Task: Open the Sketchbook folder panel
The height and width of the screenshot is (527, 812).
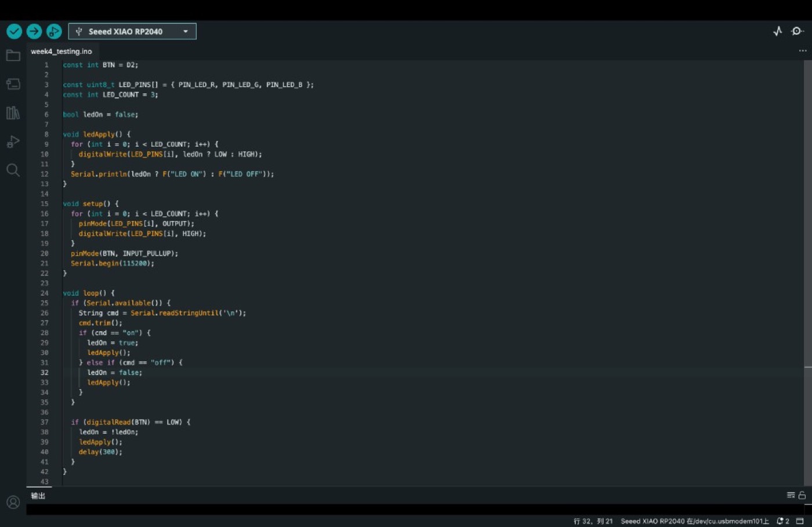Action: click(x=13, y=56)
